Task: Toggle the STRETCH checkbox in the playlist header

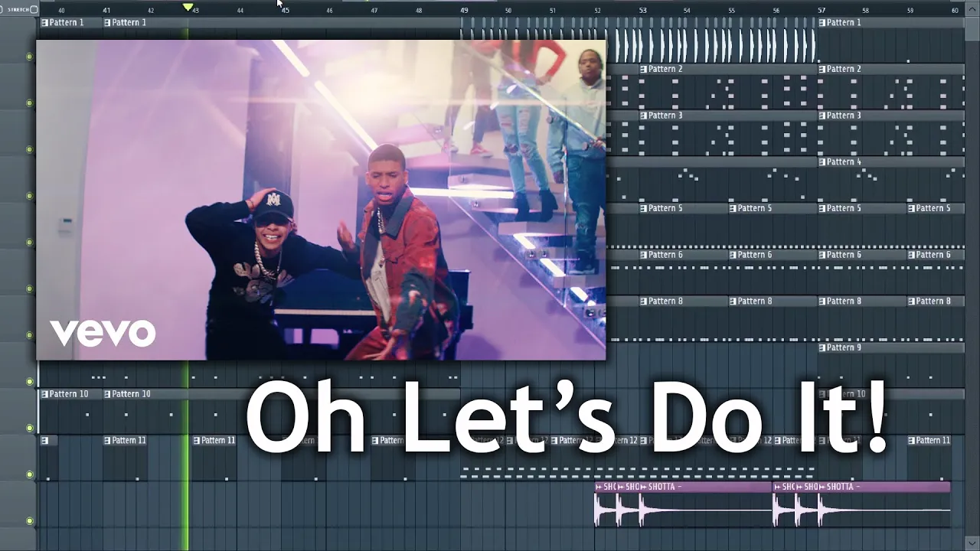Action: pyautogui.click(x=33, y=10)
